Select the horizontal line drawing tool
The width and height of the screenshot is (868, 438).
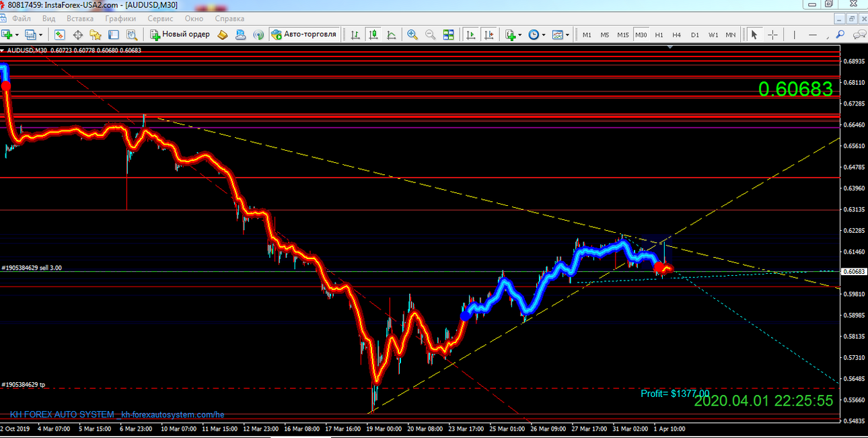813,34
